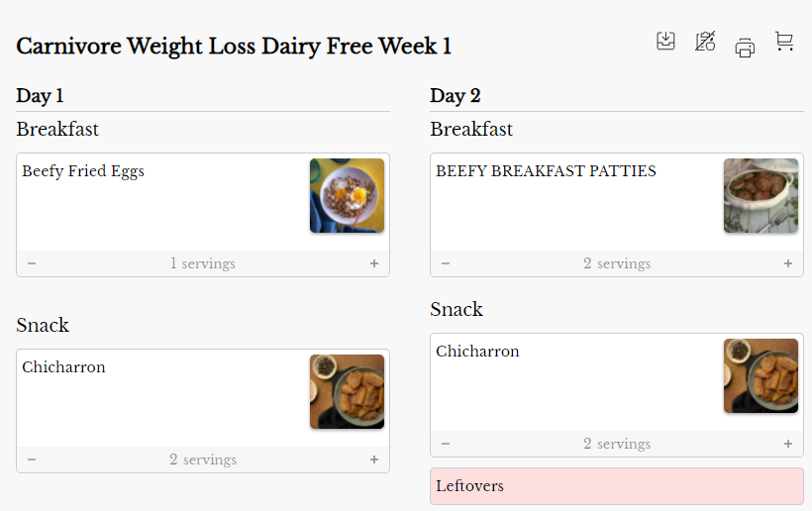The height and width of the screenshot is (511, 812).
Task: Open the Beefy Fried Eggs recipe title
Action: (83, 171)
